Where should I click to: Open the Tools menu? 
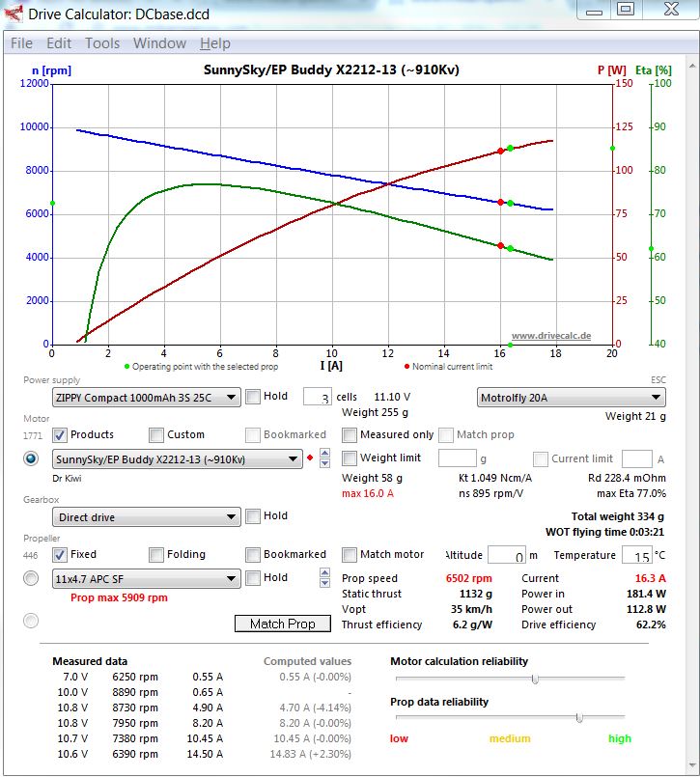click(x=102, y=43)
